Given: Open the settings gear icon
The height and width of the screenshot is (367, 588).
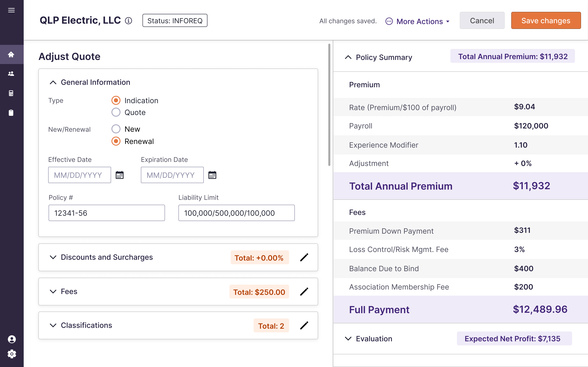Looking at the screenshot, I should [12, 354].
